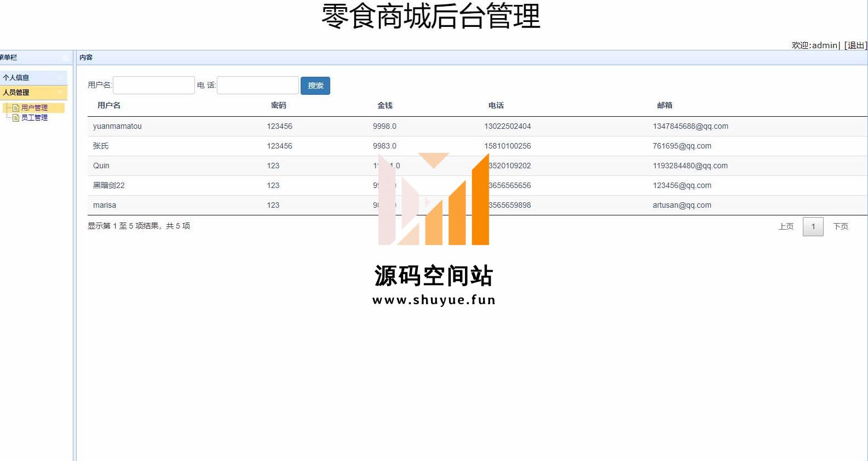
Task: Click email artusan@qq.com
Action: tap(682, 205)
